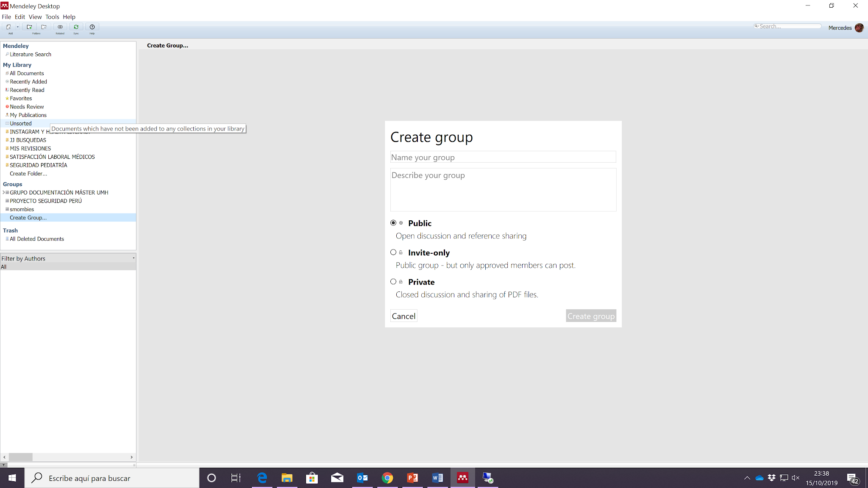Viewport: 868px width, 488px height.
Task: Click the Create Folder... link
Action: (x=28, y=174)
